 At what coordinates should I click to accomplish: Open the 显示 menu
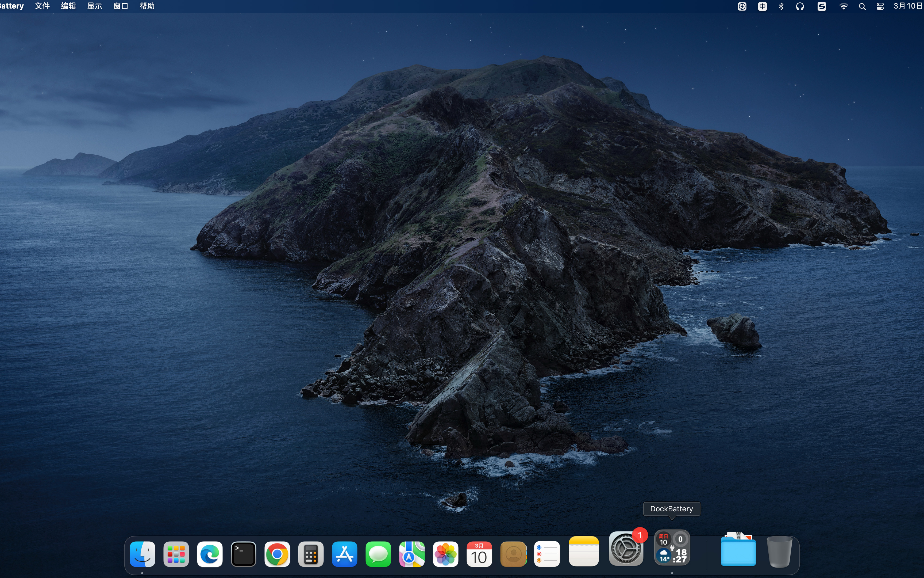click(95, 6)
